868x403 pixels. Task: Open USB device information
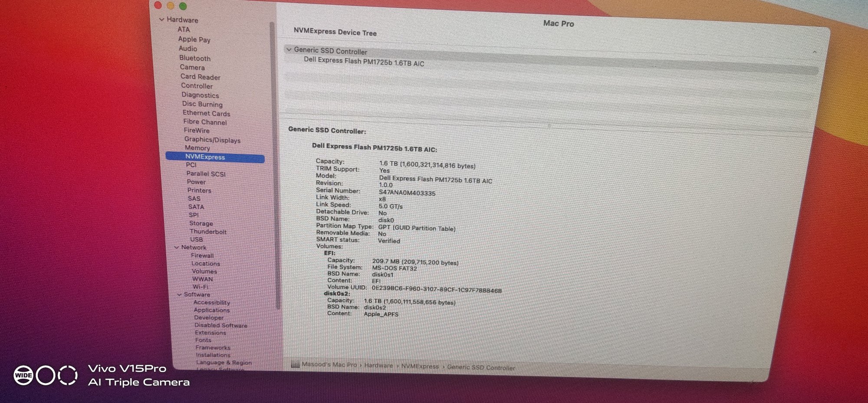197,239
